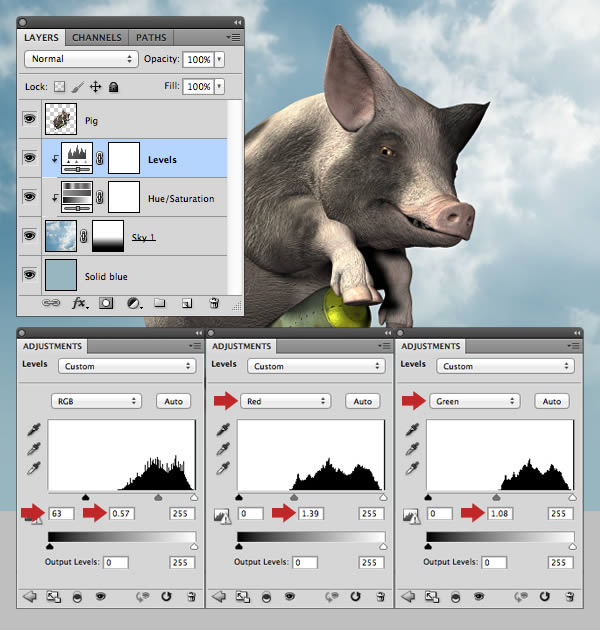The image size is (600, 630).
Task: Click view previous state icon in Red panel
Action: [x=332, y=597]
